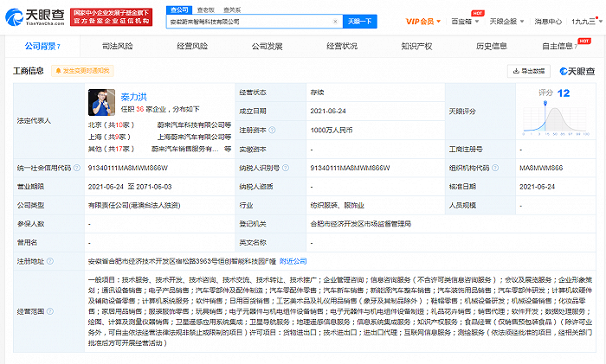Image resolution: width=606 pixels, height=364 pixels.
Task: Switch to the 经营状况 tab
Action: 342,47
